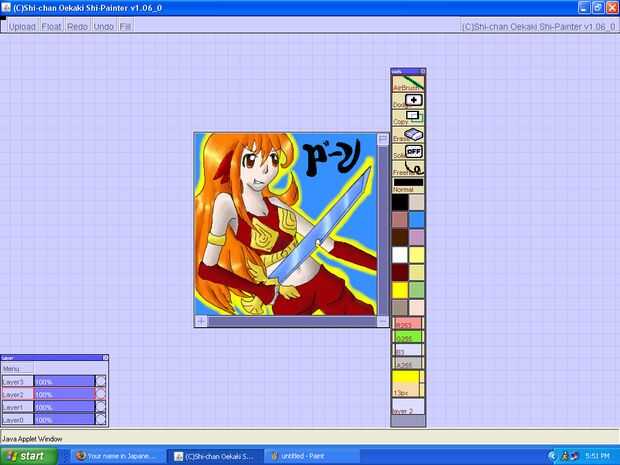Image resolution: width=620 pixels, height=465 pixels.
Task: Pick the bright blue swatch
Action: (416, 220)
